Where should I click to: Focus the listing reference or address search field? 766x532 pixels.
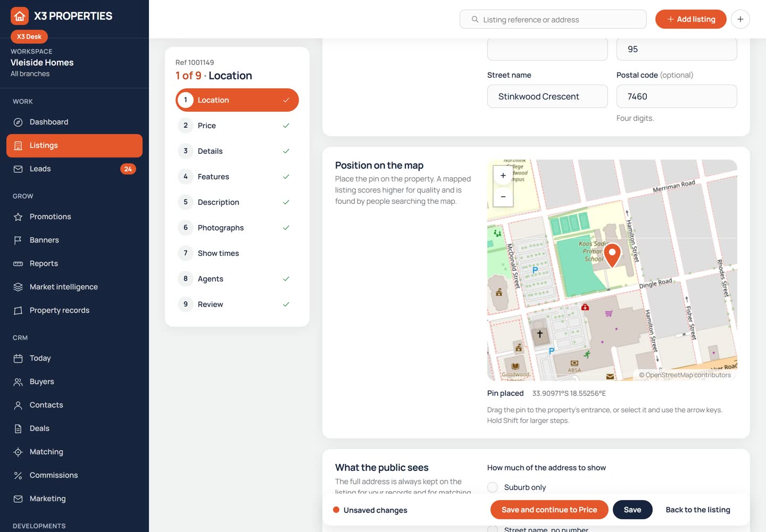pyautogui.click(x=553, y=19)
